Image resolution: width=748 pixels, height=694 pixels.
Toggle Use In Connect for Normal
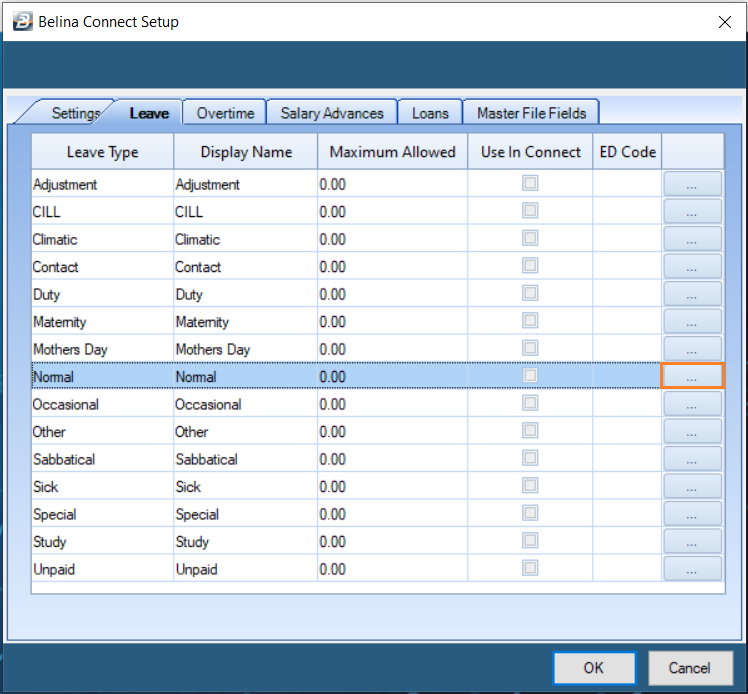click(x=530, y=375)
